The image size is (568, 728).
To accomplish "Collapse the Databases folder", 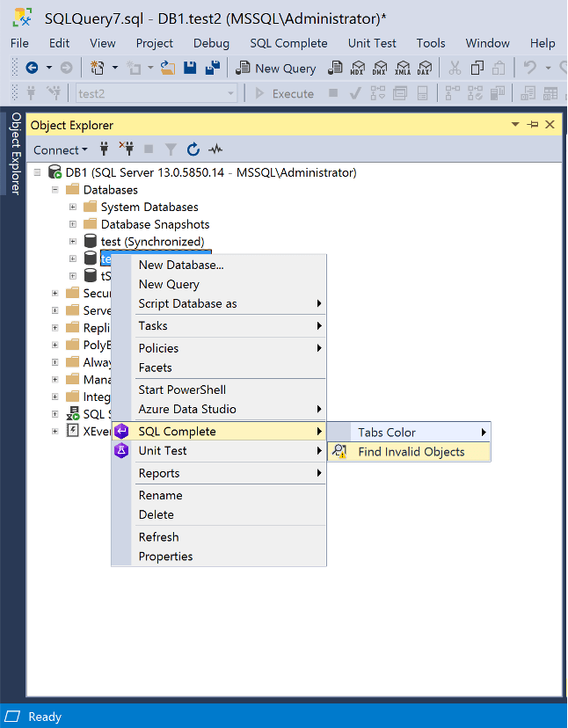I will 55,190.
